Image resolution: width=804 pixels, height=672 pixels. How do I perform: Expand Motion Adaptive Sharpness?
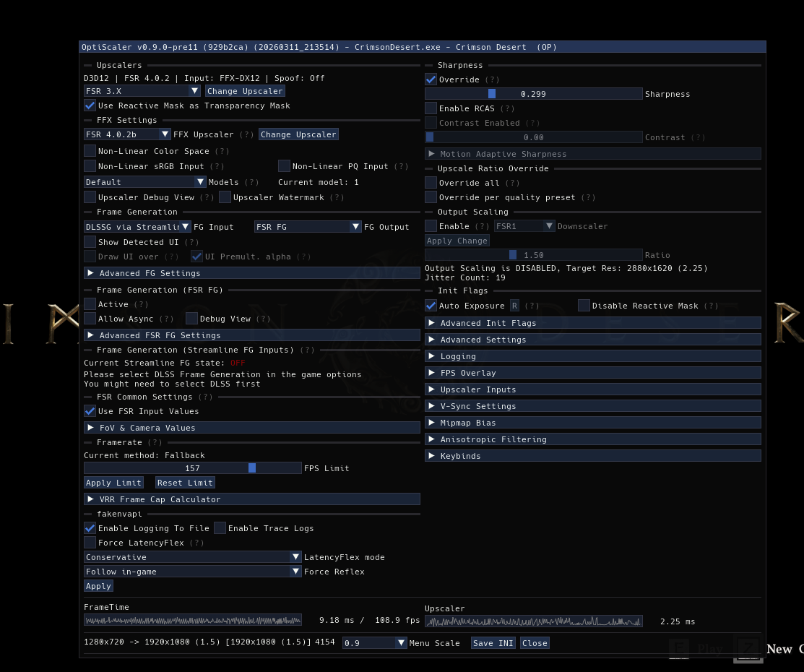[x=593, y=153]
